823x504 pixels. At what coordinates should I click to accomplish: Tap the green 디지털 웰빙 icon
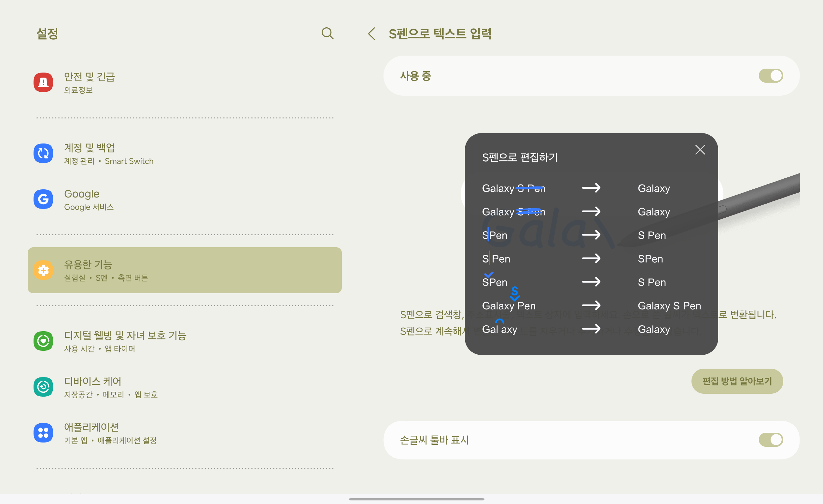[43, 341]
